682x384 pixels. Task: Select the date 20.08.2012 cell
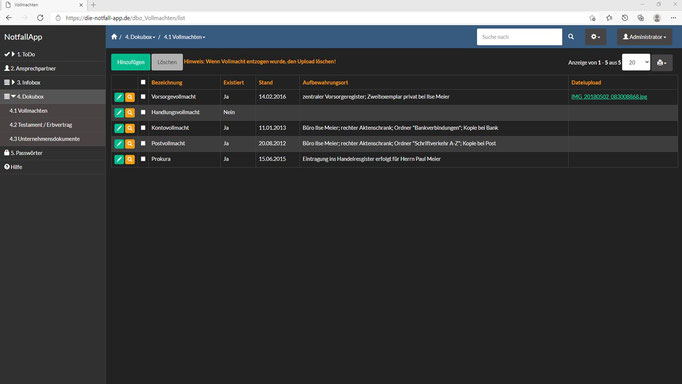pyautogui.click(x=272, y=143)
